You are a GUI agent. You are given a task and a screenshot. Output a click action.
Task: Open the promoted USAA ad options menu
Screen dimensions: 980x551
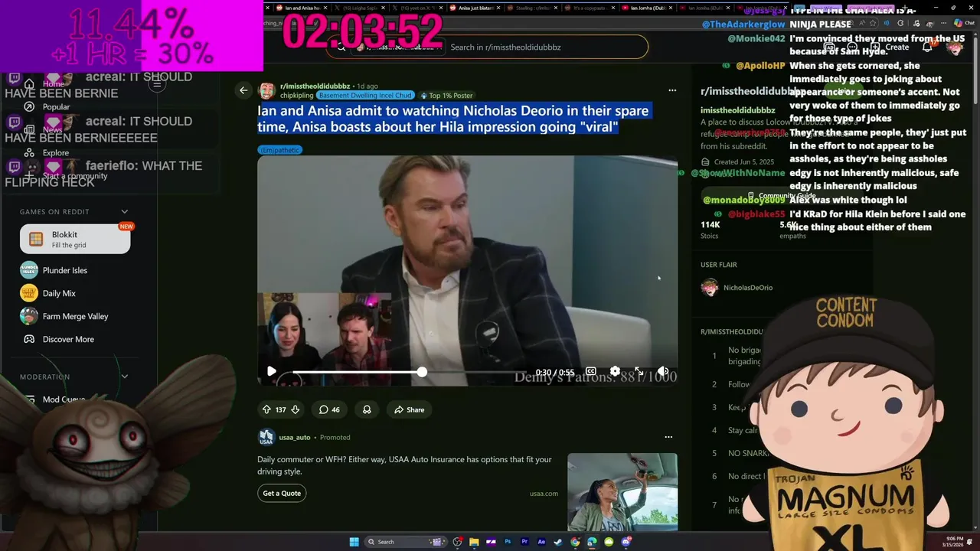[x=668, y=437]
